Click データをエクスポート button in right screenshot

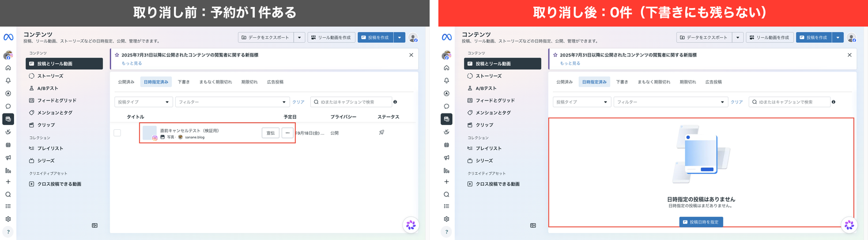(x=704, y=37)
